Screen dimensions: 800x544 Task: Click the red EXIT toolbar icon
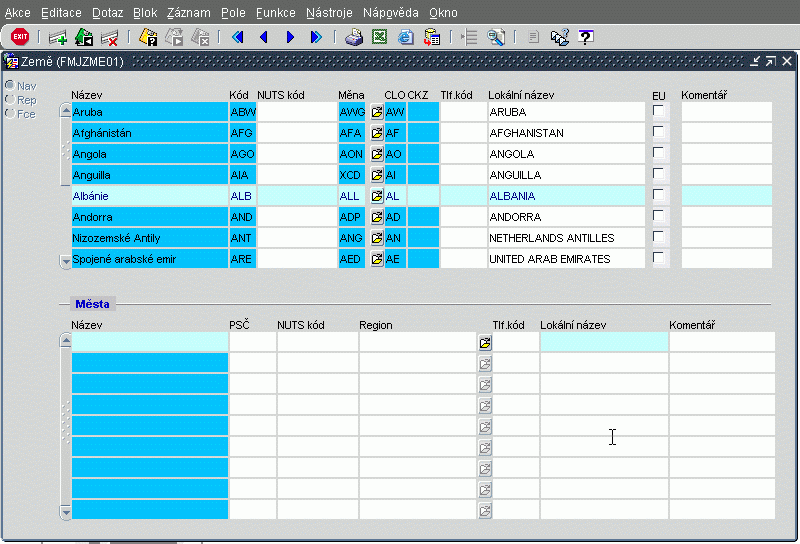19,37
